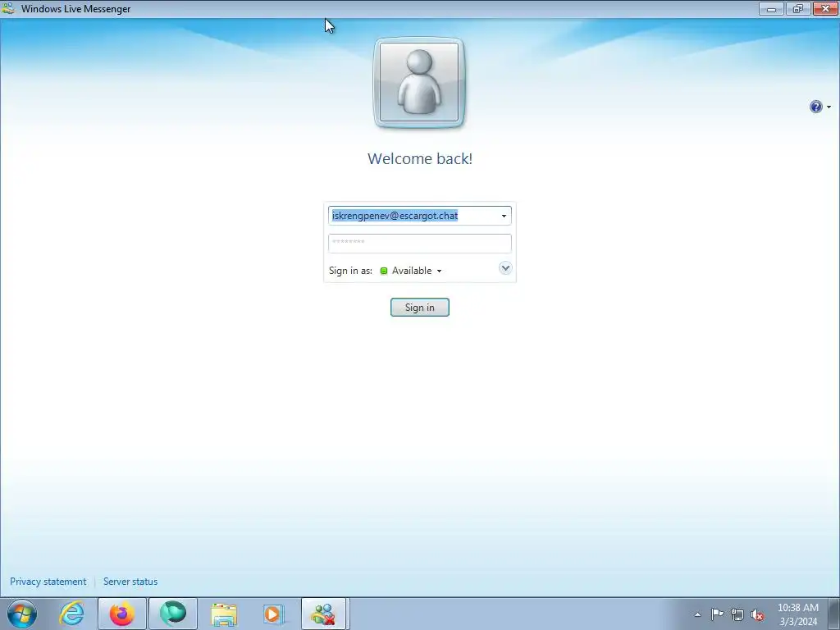This screenshot has width=840, height=630.
Task: Click the Sign in button
Action: [419, 308]
